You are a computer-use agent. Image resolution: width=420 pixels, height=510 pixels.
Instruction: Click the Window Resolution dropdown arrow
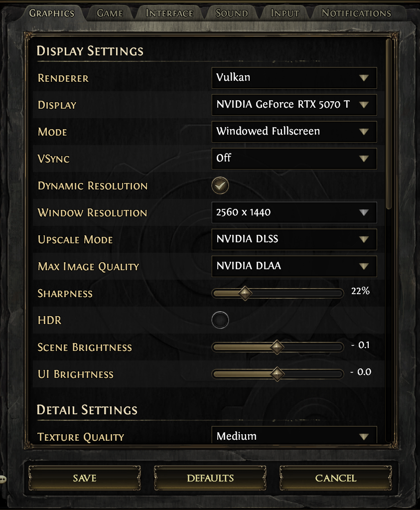click(x=364, y=212)
